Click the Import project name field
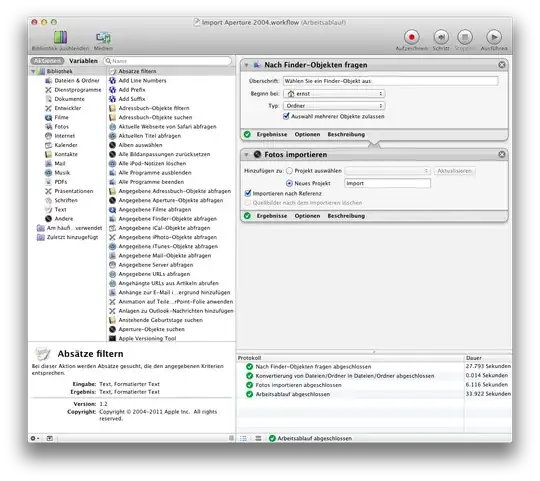The height and width of the screenshot is (481, 540). [x=387, y=184]
